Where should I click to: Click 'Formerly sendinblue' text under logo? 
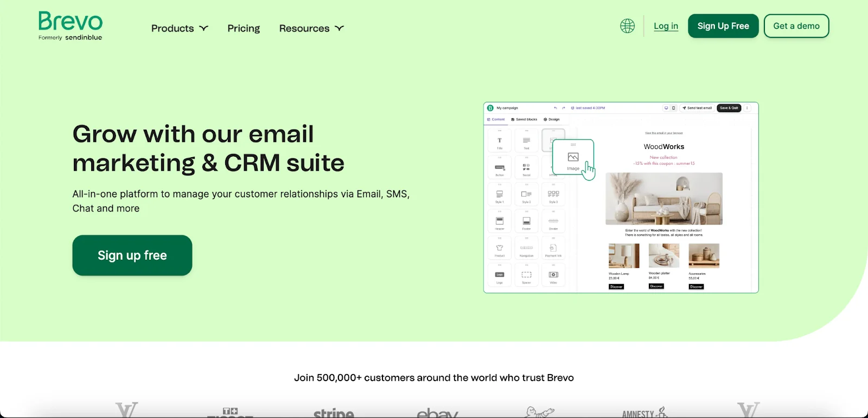[x=70, y=37]
